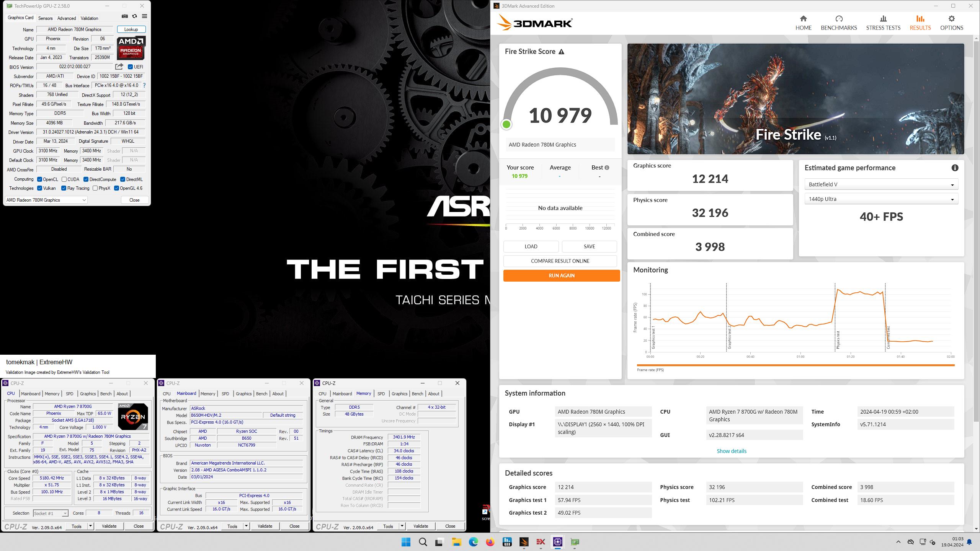Open the 3DMark Results tab
This screenshot has height=551, width=980.
(920, 23)
